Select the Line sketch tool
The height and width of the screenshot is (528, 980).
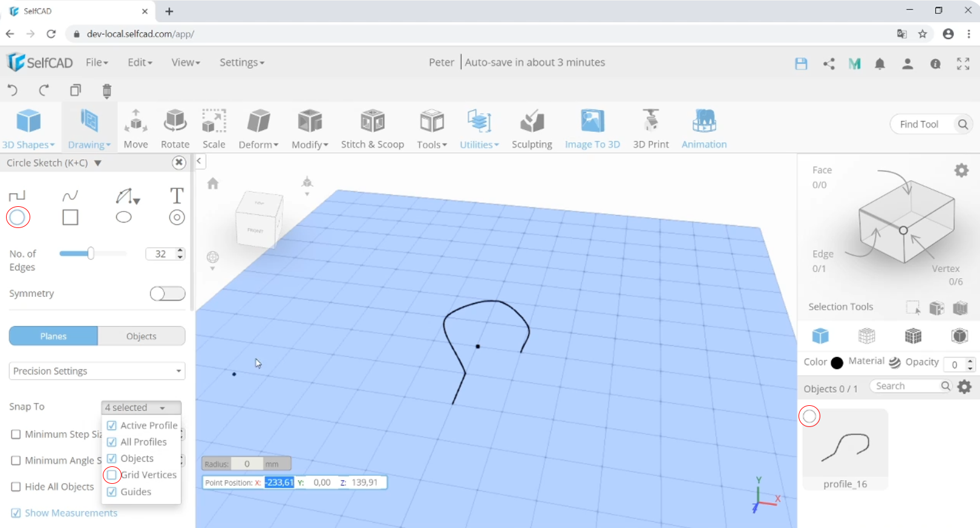click(x=18, y=195)
